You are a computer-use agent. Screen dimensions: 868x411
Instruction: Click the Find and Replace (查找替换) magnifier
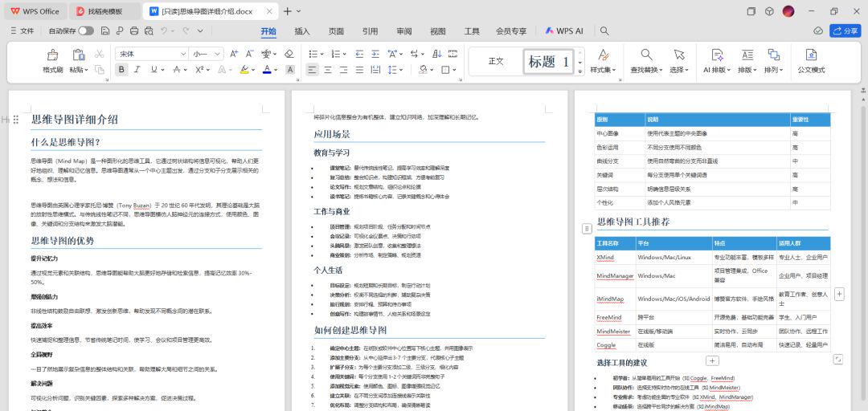click(646, 55)
